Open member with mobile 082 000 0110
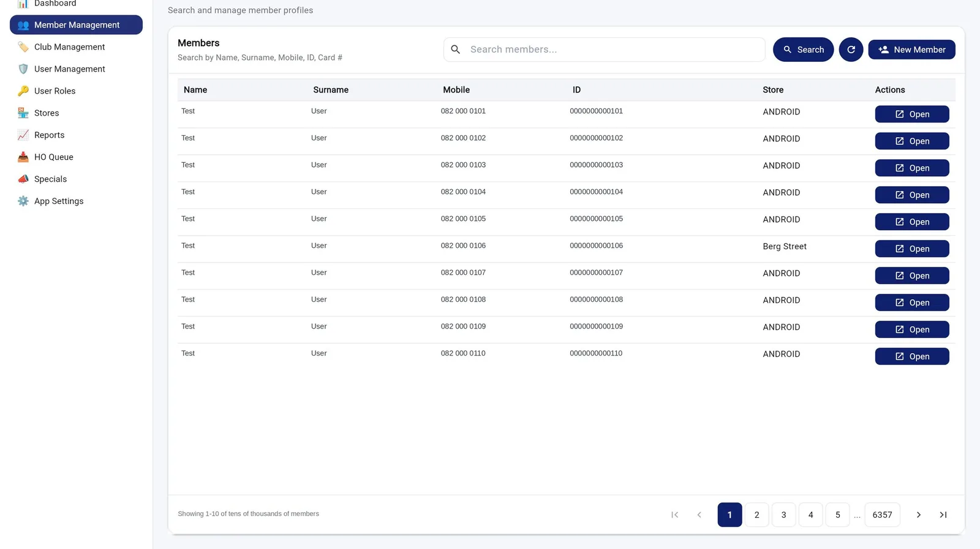980x549 pixels. [x=912, y=357]
